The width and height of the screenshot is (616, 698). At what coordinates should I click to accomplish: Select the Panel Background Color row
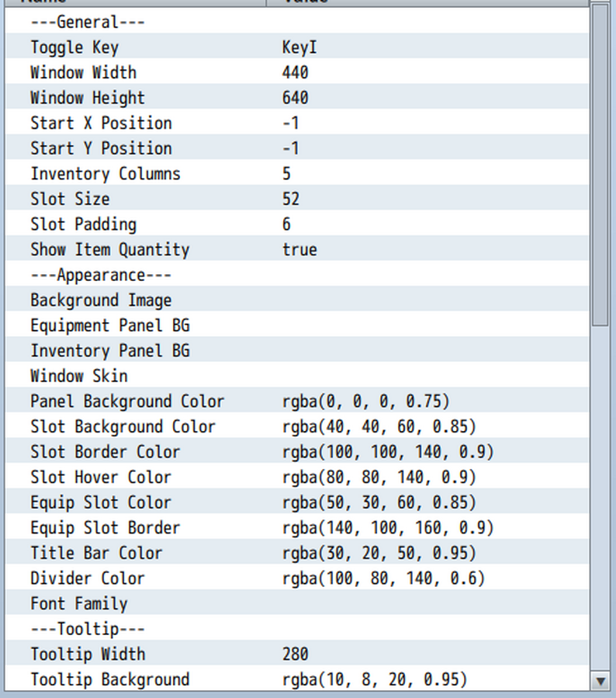297,401
